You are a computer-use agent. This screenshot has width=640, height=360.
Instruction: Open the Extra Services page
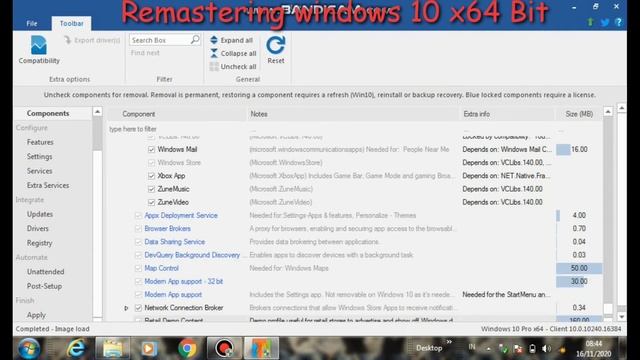48,185
